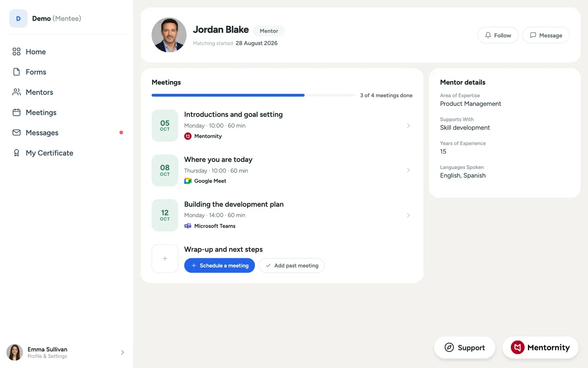This screenshot has height=368, width=588.
Task: Click the meetings progress bar
Action: 254,95
